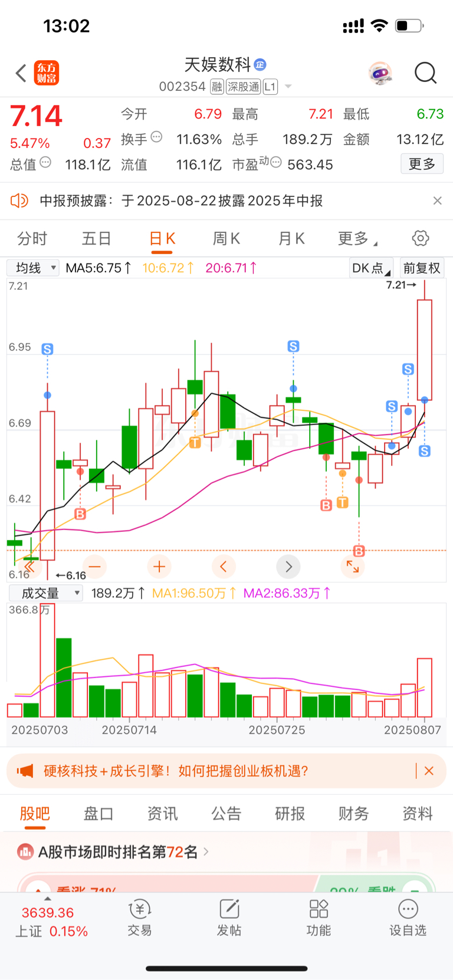Zoom in chart with plus button
This screenshot has width=453, height=980.
coord(159,567)
